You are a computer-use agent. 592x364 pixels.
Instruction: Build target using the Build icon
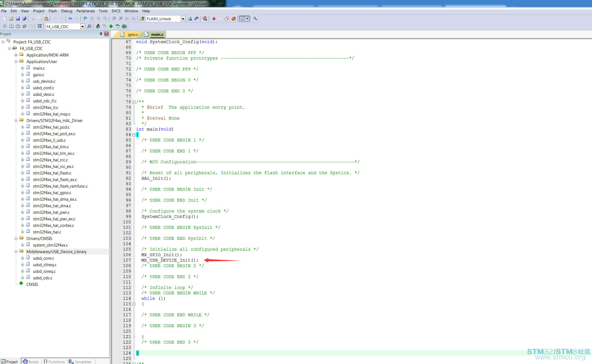click(11, 26)
